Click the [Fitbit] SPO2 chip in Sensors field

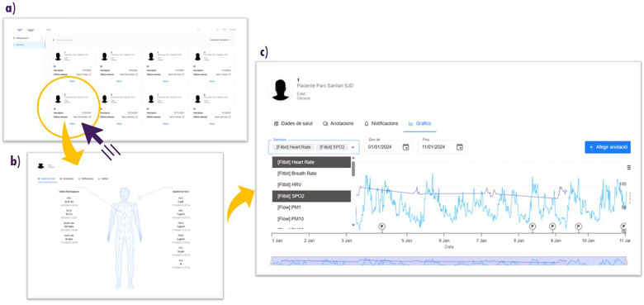[333, 147]
